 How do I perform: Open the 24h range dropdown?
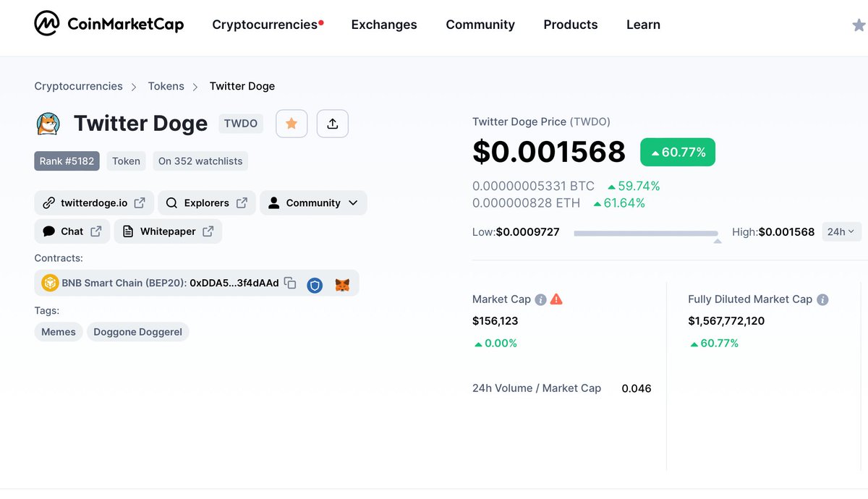pos(841,231)
